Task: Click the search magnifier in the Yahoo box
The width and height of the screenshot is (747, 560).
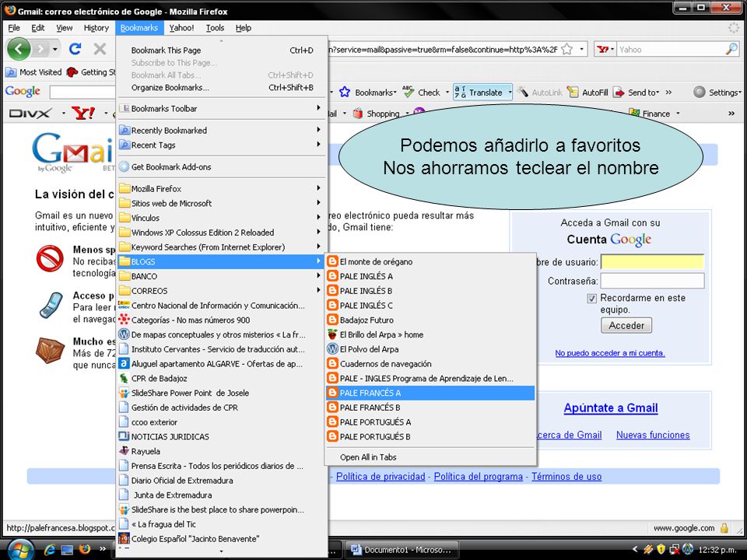Action: click(731, 48)
